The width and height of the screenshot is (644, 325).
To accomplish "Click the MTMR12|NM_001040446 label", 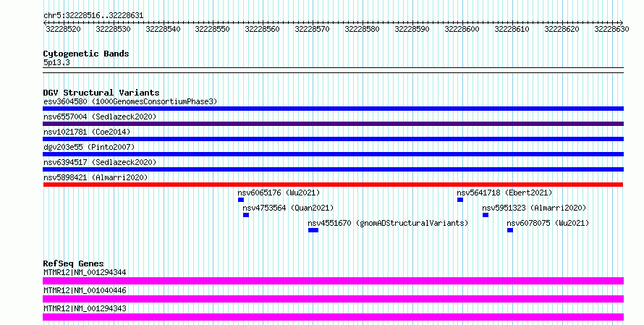I will (x=85, y=290).
